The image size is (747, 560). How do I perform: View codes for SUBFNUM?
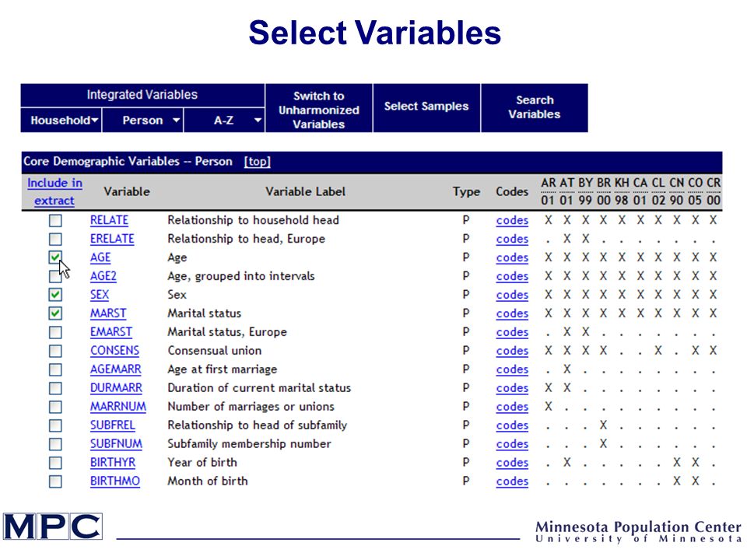[x=512, y=444]
